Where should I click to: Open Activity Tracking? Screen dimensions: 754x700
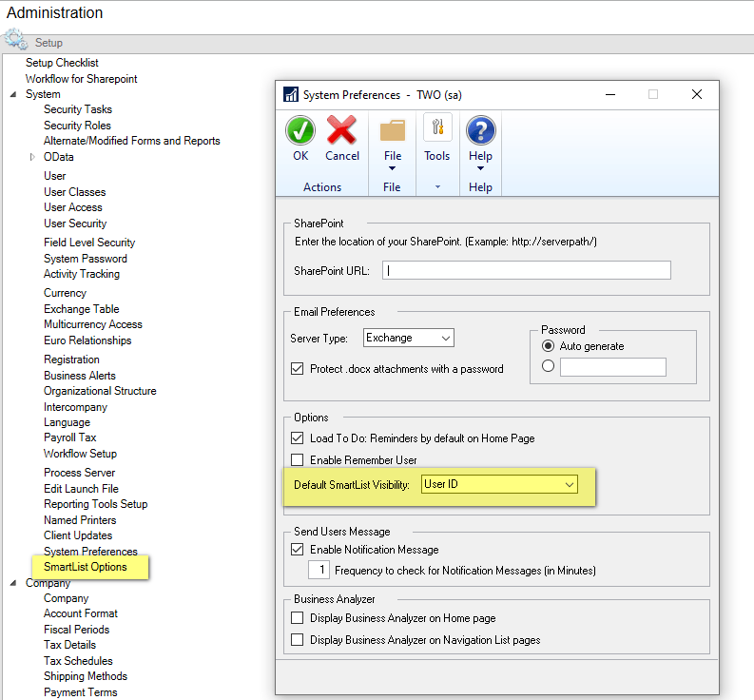click(x=82, y=274)
